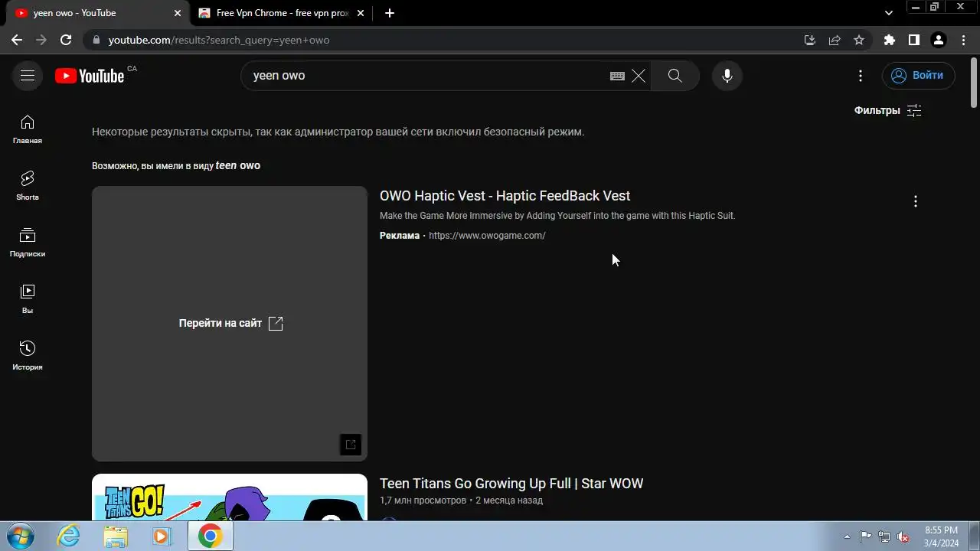
Task: Open Teen Titans Go Growing Up video title
Action: click(x=511, y=484)
